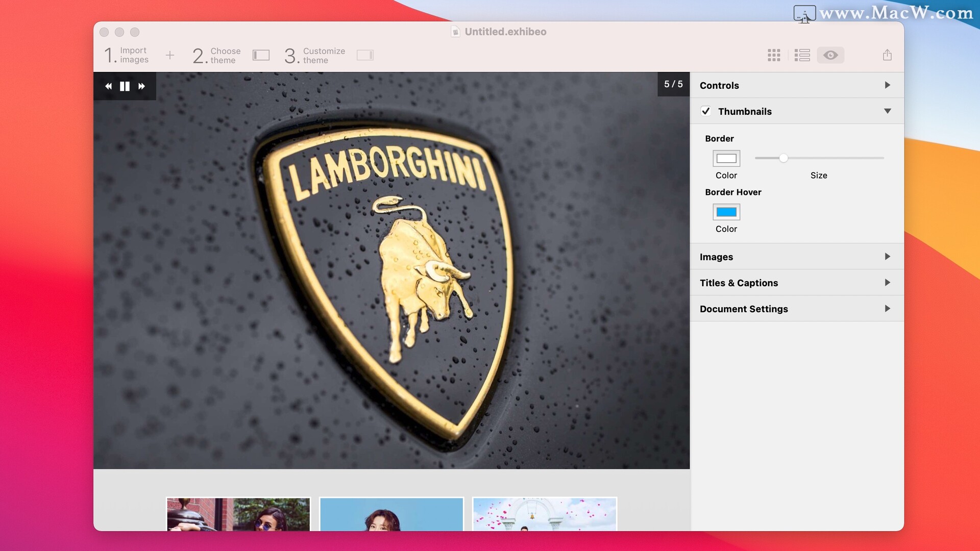Open the Import images step
The height and width of the screenshot is (551, 980).
click(x=126, y=55)
